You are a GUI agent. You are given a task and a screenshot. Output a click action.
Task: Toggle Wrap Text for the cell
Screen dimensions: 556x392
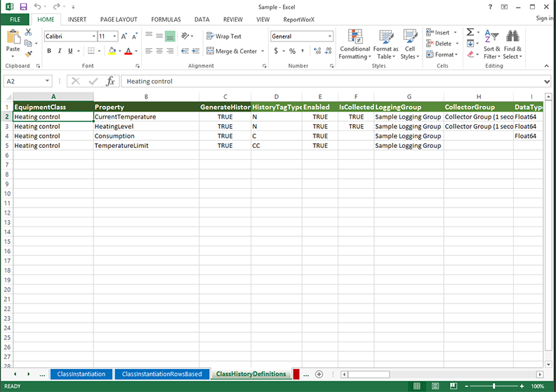(x=223, y=36)
